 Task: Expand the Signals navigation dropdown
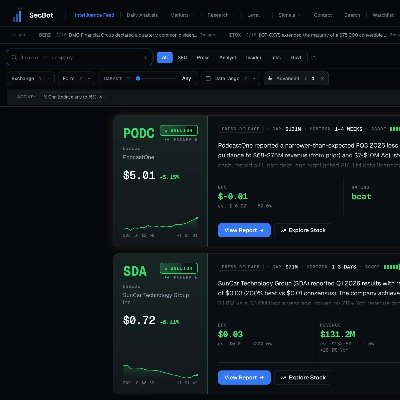[x=290, y=15]
